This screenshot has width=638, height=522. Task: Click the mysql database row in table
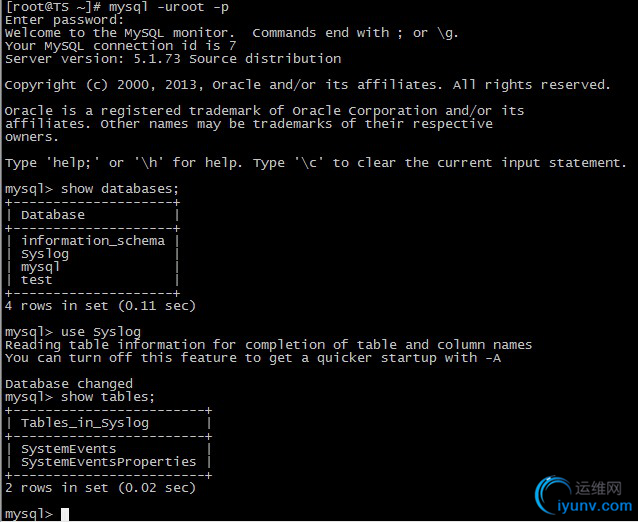point(93,267)
